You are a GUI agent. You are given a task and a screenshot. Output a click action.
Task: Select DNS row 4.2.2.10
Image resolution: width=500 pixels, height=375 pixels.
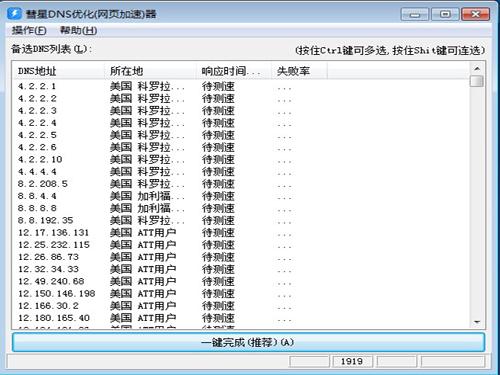(x=241, y=159)
